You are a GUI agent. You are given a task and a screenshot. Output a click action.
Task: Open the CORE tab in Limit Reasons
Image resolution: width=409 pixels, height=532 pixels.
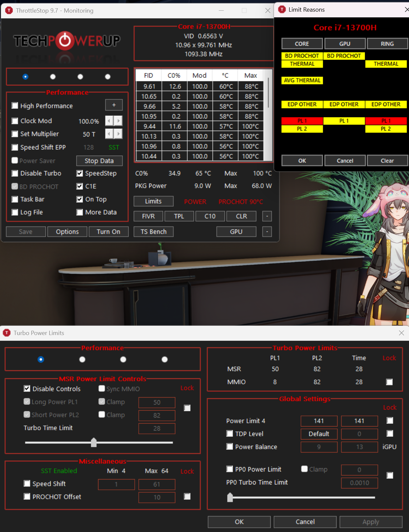[302, 44]
